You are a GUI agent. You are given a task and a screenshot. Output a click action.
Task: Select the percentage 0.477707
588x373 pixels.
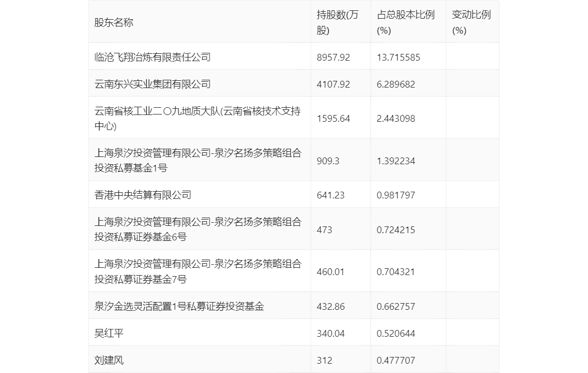point(396,361)
